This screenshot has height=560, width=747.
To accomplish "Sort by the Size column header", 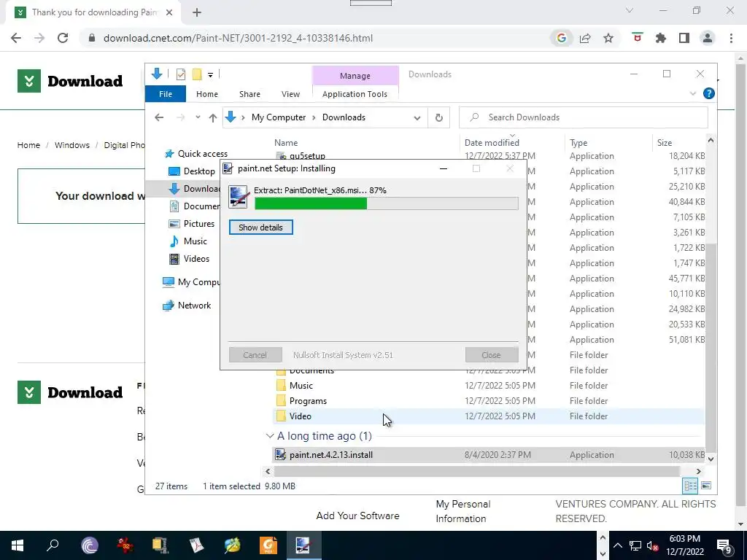I will click(x=664, y=142).
